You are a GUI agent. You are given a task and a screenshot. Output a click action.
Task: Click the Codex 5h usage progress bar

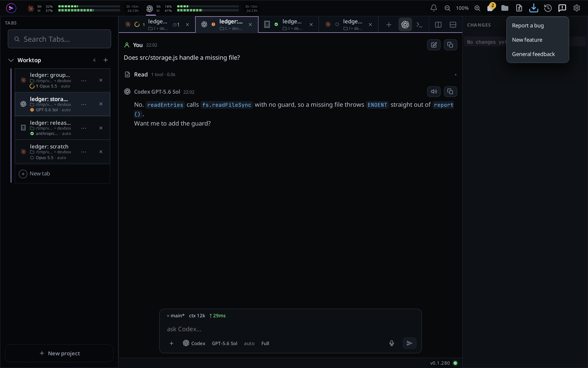click(208, 6)
